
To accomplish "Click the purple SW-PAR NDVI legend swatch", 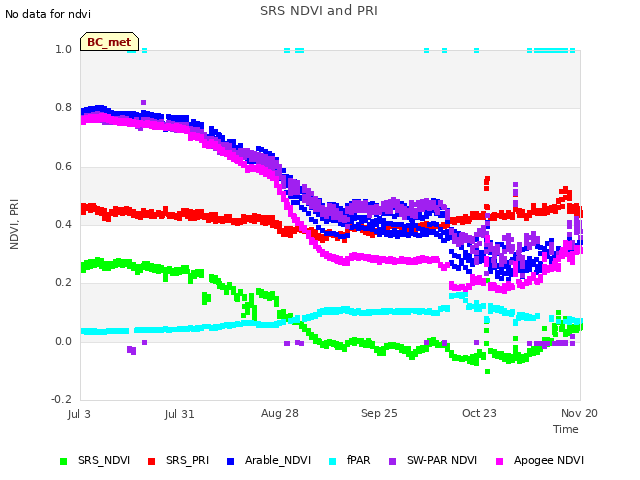I will (x=392, y=461).
